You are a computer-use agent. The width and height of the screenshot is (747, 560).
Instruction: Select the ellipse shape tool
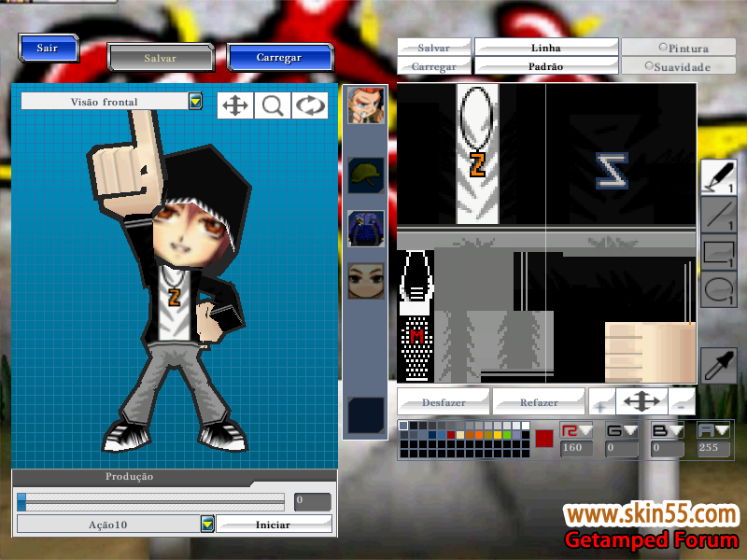click(719, 289)
